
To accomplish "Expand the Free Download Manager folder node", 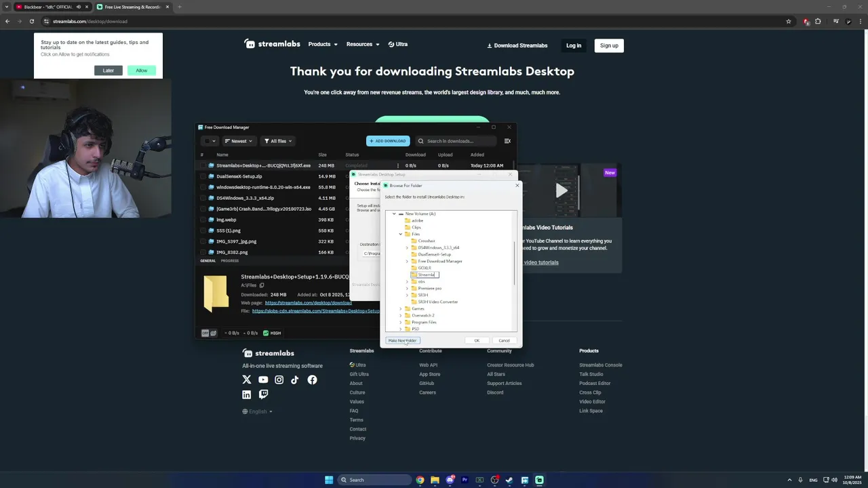I will [407, 261].
